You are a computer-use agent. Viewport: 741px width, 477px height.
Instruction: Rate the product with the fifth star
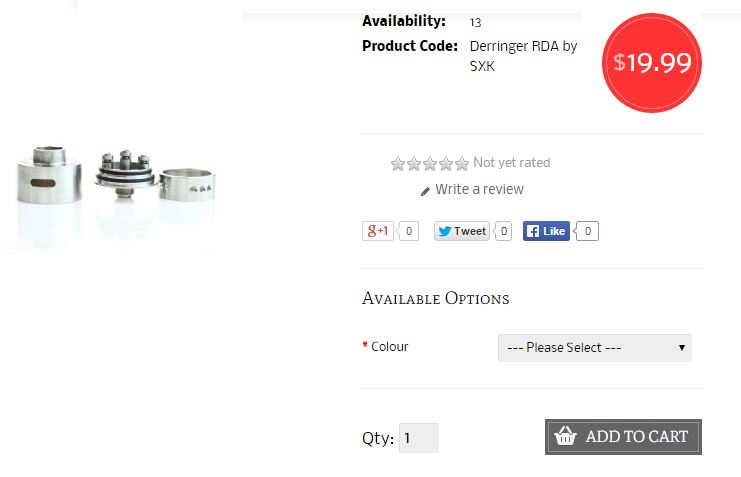(x=462, y=164)
